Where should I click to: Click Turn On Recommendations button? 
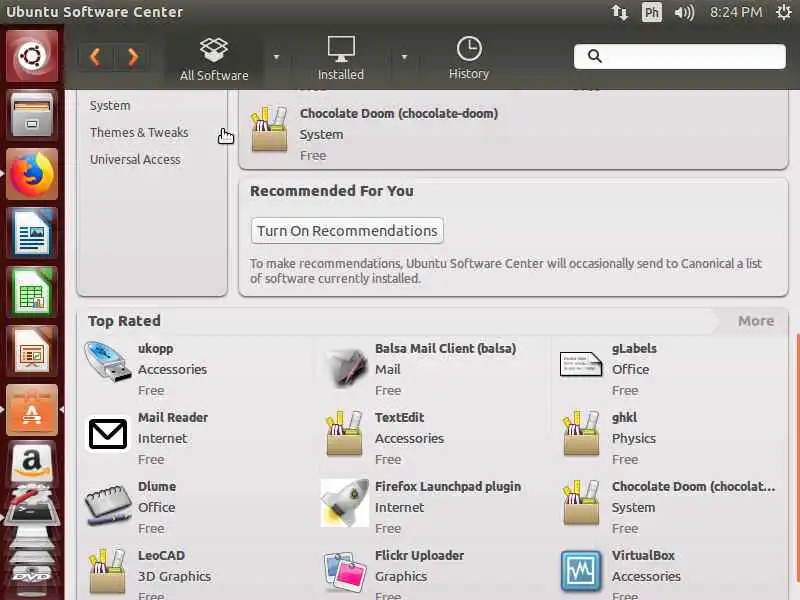point(347,231)
